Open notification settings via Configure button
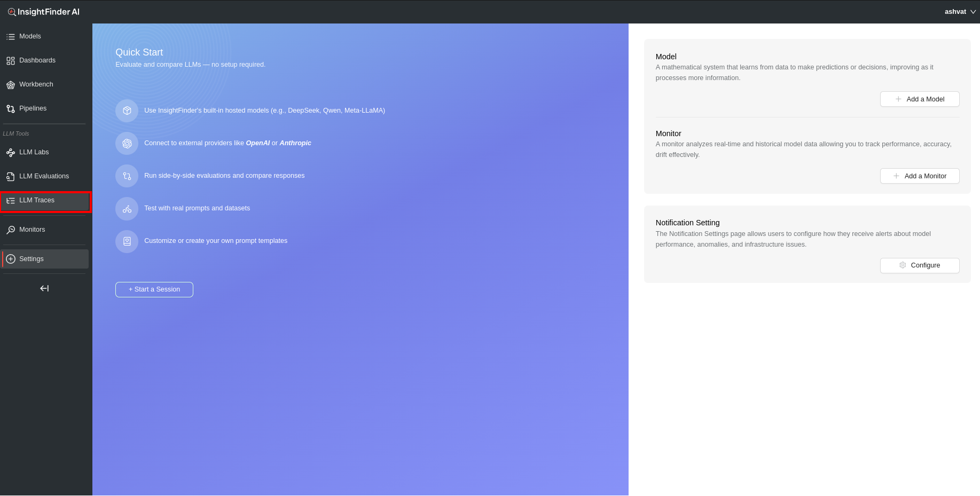 click(919, 265)
